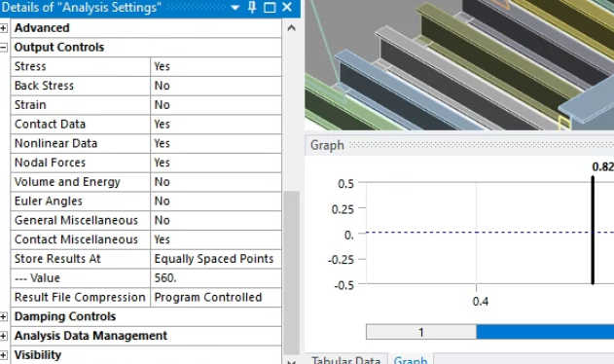Expand the Advanced section

(4, 28)
